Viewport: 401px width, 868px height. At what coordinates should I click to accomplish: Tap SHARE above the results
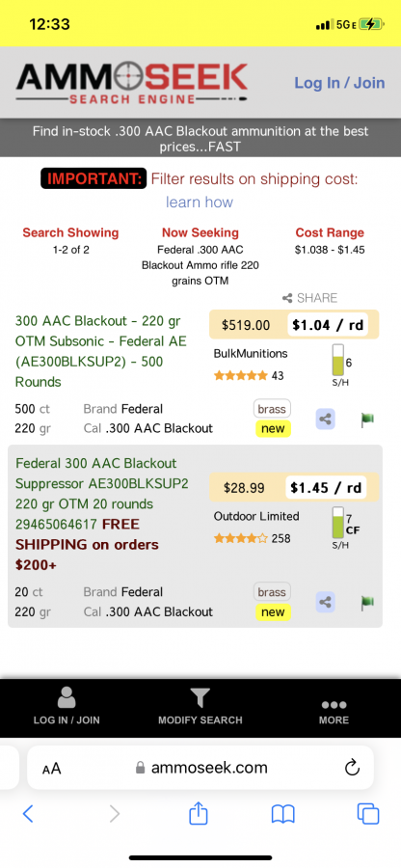(x=309, y=298)
